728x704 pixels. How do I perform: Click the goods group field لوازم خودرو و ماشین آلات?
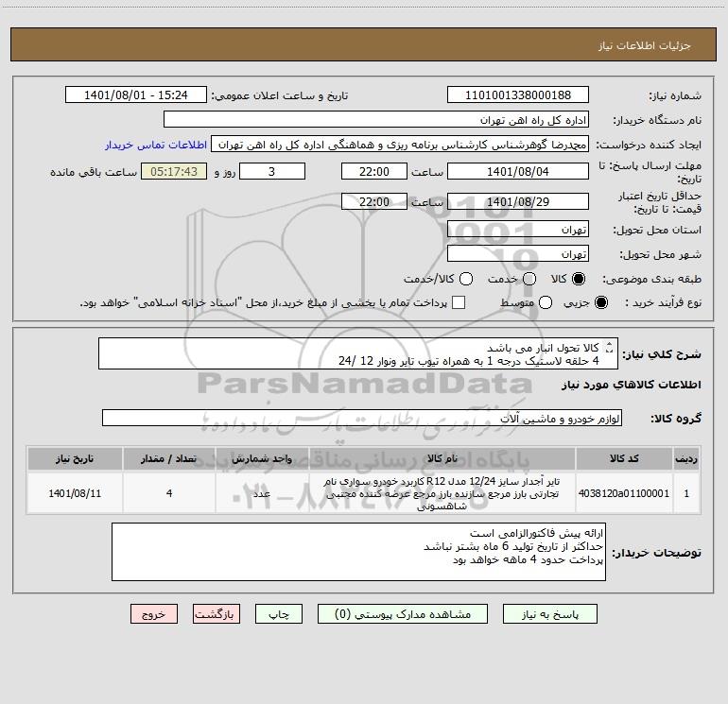click(362, 418)
